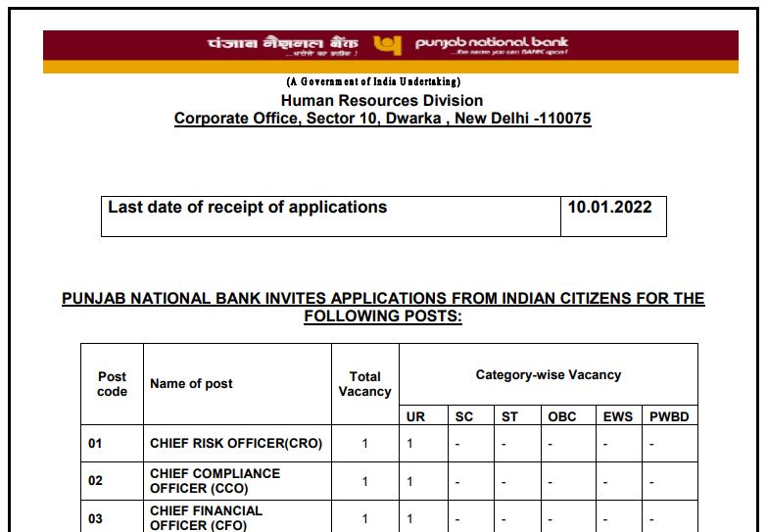768x532 pixels.
Task: Select '(A Government of India Undertaking)' text
Action: point(373,82)
